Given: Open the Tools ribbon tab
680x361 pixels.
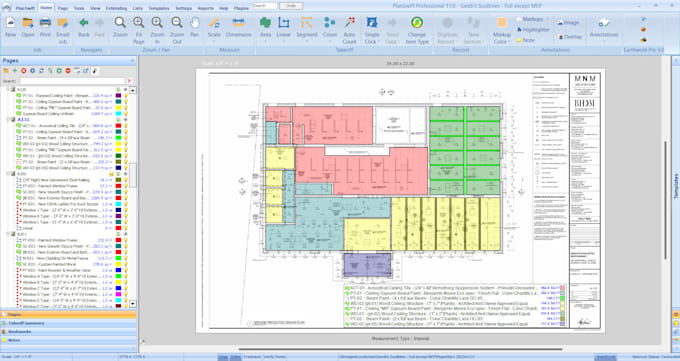Looking at the screenshot, I should coord(79,8).
